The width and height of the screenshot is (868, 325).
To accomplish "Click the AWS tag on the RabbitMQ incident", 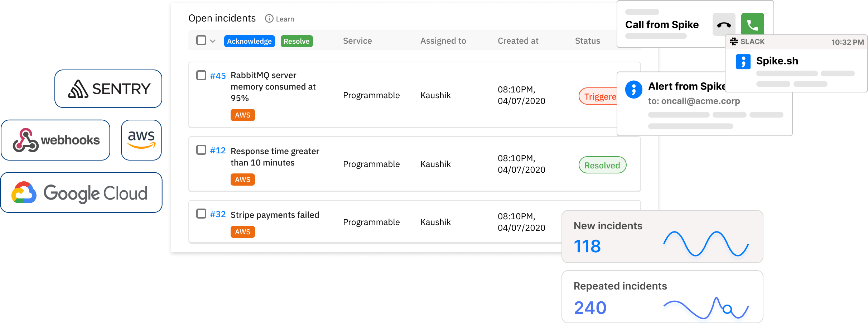I will click(242, 115).
